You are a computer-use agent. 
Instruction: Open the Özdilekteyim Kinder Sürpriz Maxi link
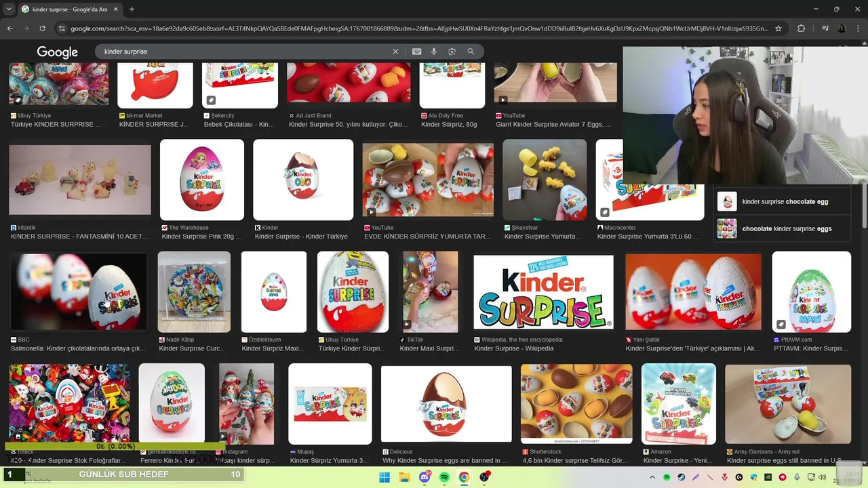(x=273, y=348)
